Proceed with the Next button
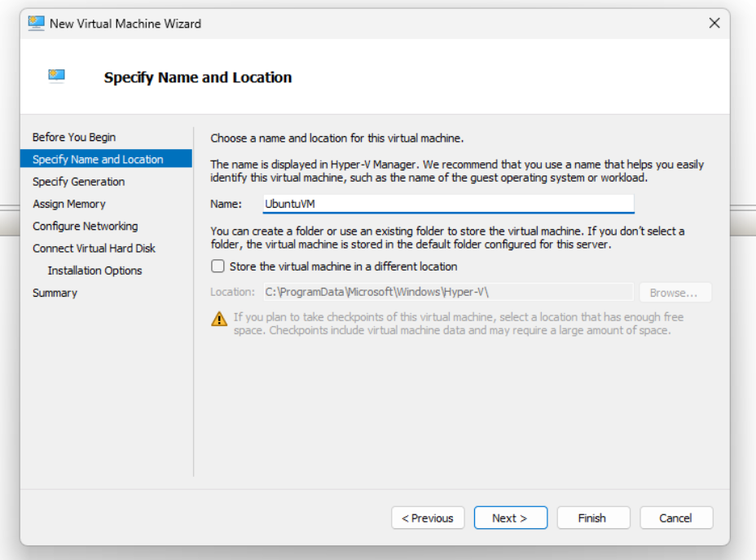756x560 pixels. 510,518
